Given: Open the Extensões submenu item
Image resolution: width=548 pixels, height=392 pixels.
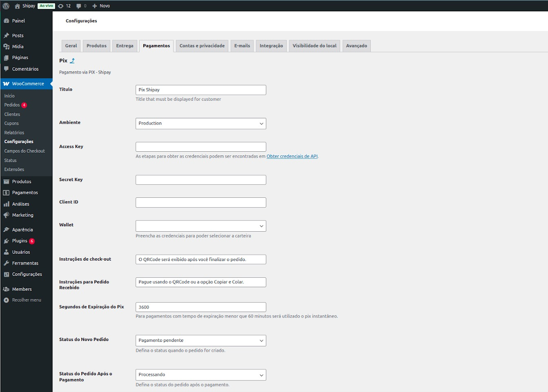Looking at the screenshot, I should tap(14, 169).
